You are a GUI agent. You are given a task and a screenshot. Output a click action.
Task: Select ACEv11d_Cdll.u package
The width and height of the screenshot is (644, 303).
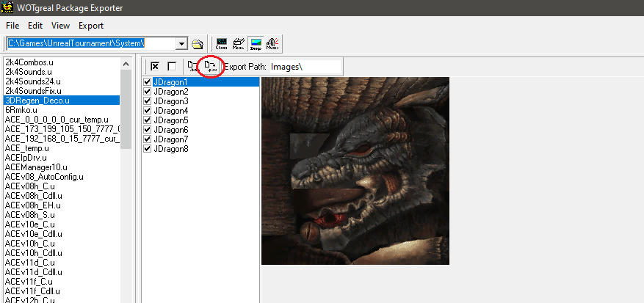34,272
